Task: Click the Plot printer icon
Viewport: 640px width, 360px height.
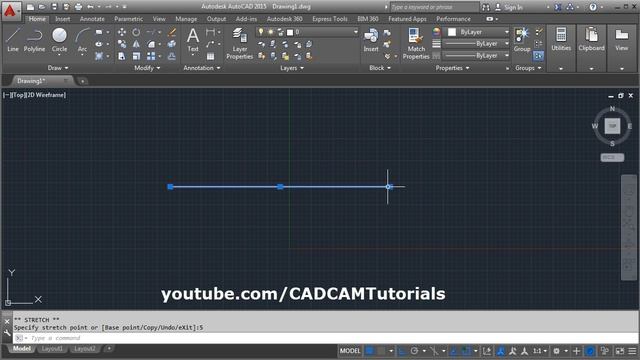Action: (78, 7)
